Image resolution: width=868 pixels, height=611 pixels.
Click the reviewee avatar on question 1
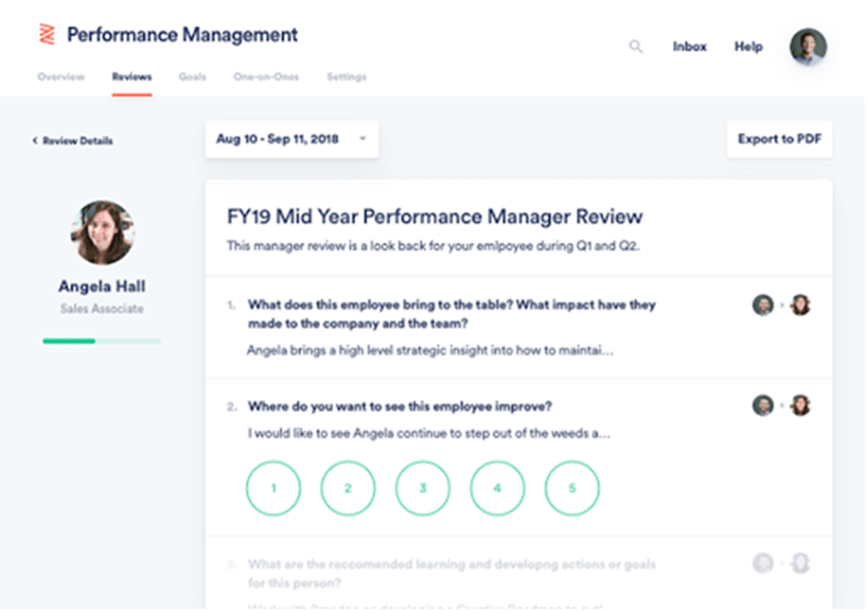pyautogui.click(x=801, y=305)
